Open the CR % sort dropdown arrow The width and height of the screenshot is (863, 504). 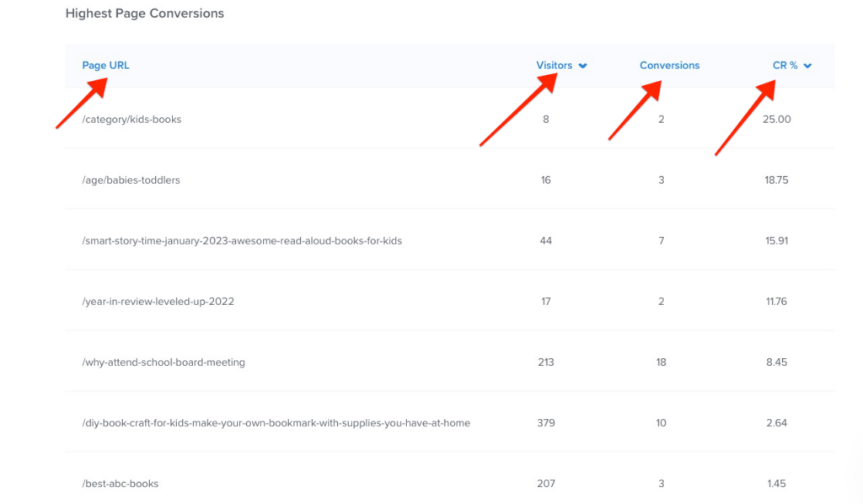tap(808, 66)
